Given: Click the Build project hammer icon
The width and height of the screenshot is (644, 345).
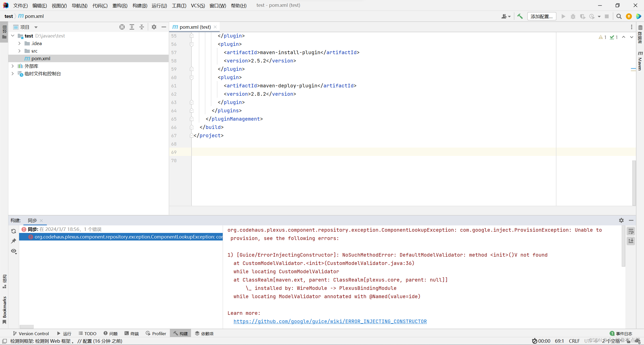Looking at the screenshot, I should 520,16.
